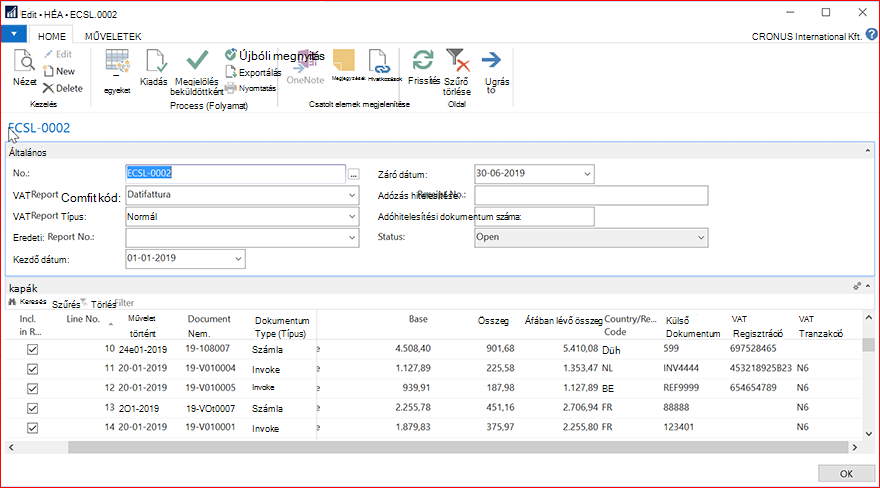Viewport: 880px width, 488px height.
Task: Select VAT registration 654654789 cell
Action: 753,388
